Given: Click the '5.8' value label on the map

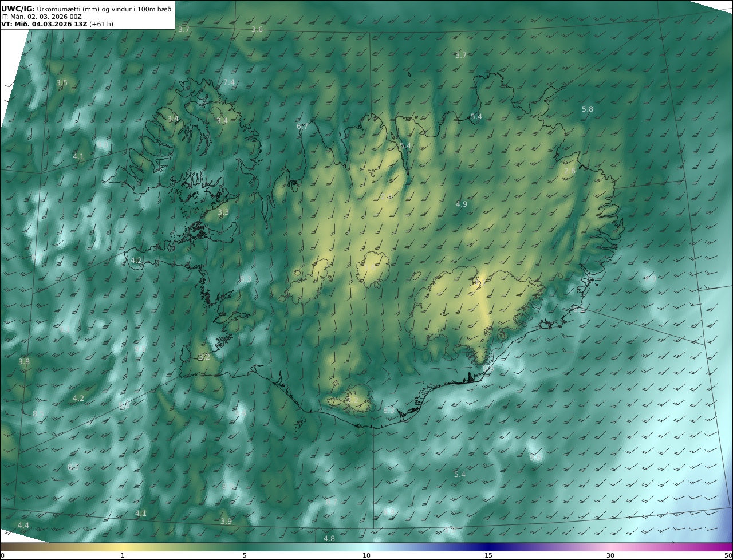Looking at the screenshot, I should point(588,109).
